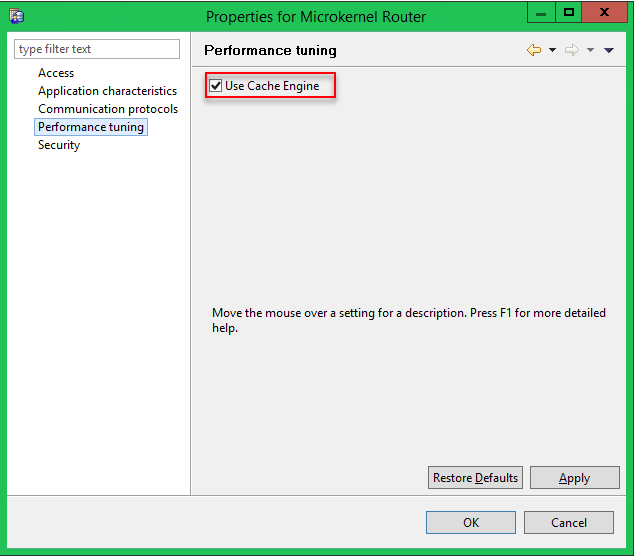Click the Press F1 help description text
This screenshot has width=635, height=556.
[x=409, y=320]
